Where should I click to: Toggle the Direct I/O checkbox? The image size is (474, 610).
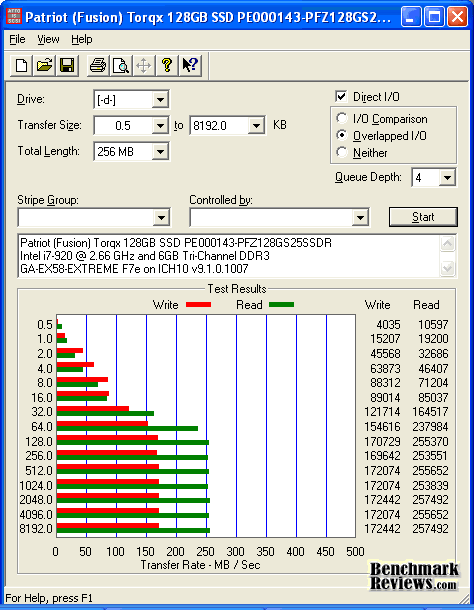pos(341,96)
